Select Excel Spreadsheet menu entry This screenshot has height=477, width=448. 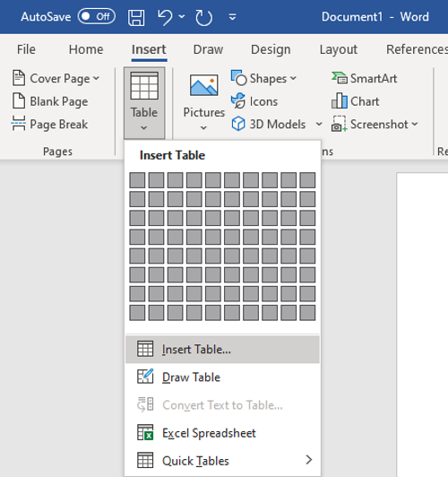click(222, 433)
